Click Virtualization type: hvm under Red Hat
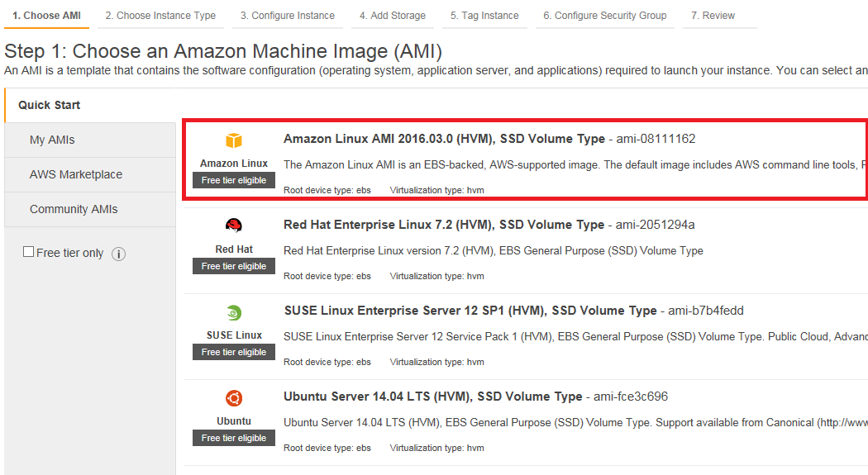This screenshot has height=475, width=868. tap(436, 276)
